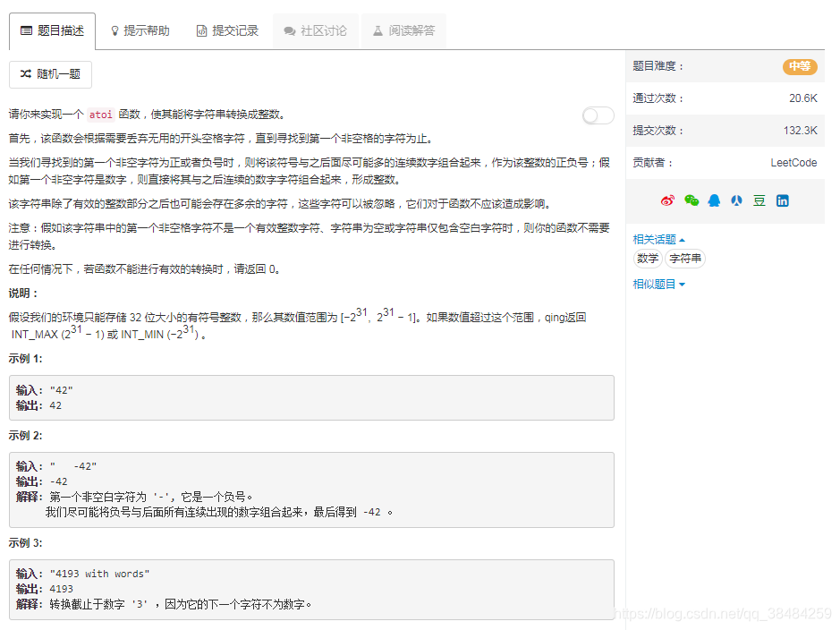Open the 题目描述 tab
The height and width of the screenshot is (630, 840).
(x=53, y=31)
